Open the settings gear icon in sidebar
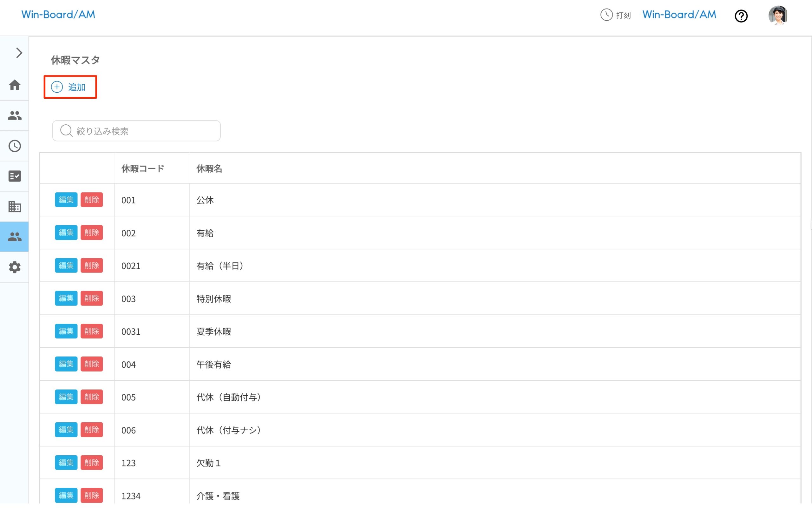 (x=15, y=267)
